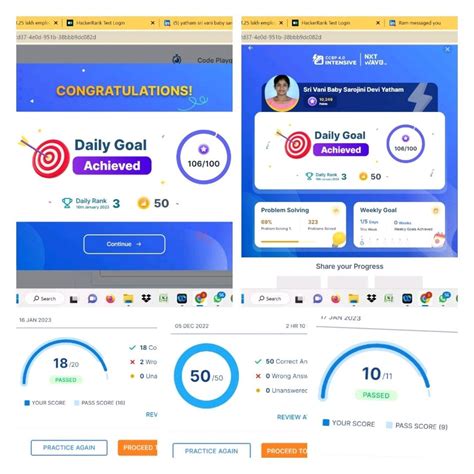This screenshot has width=474, height=474.
Task: Open Firefox from the left taskbar
Action: pos(110,299)
